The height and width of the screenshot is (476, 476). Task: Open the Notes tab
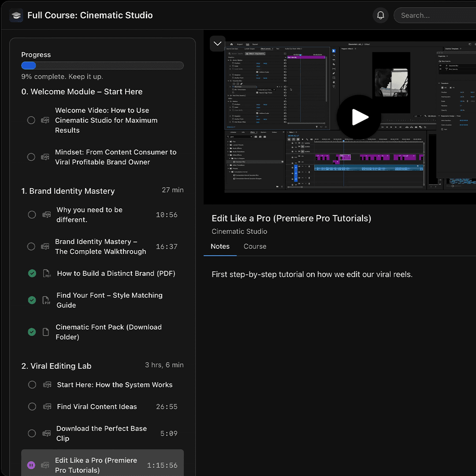[x=220, y=246]
